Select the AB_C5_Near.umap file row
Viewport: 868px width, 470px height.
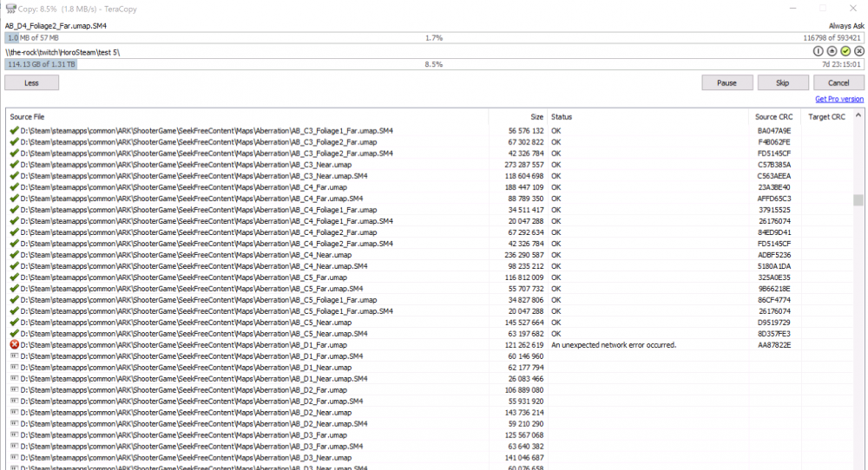(430, 323)
